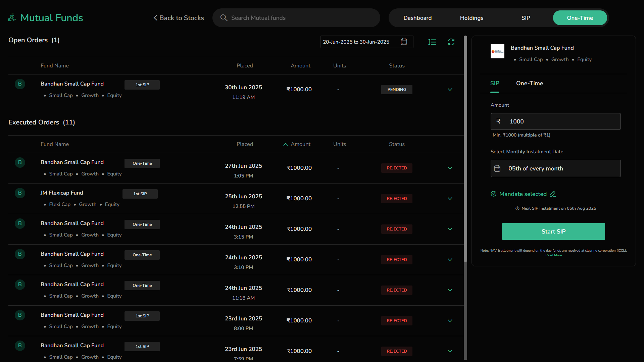The height and width of the screenshot is (362, 644).
Task: Click the Placed header in Executed Orders
Action: (245, 144)
